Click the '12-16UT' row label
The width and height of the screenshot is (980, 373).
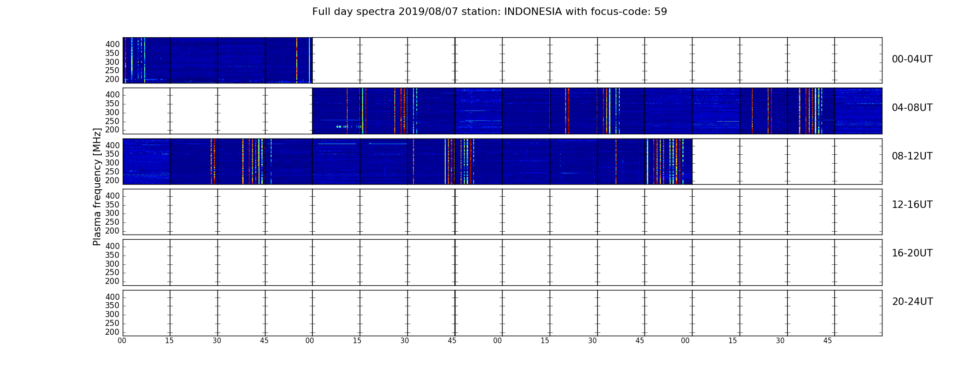pos(912,205)
